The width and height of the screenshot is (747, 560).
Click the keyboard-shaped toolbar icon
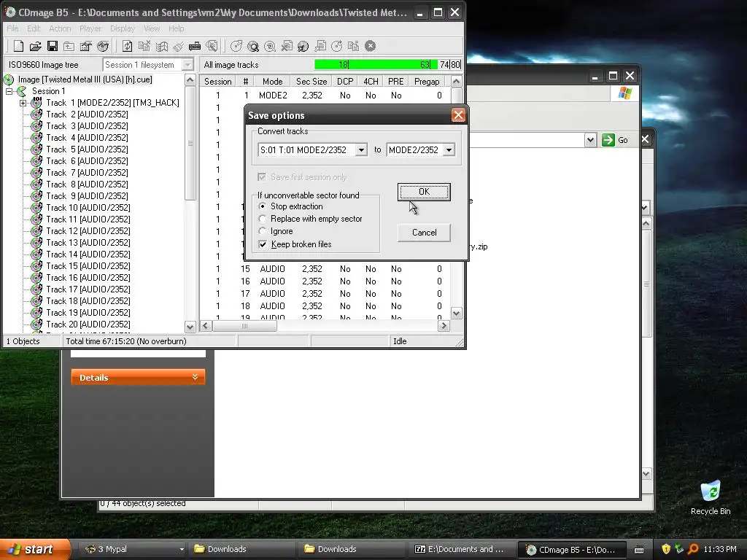click(195, 46)
